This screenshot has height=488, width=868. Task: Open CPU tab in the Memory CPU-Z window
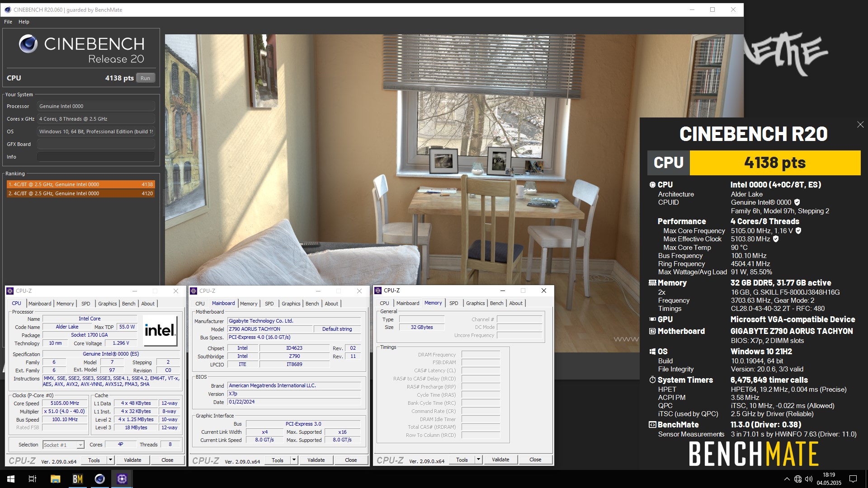tap(384, 303)
